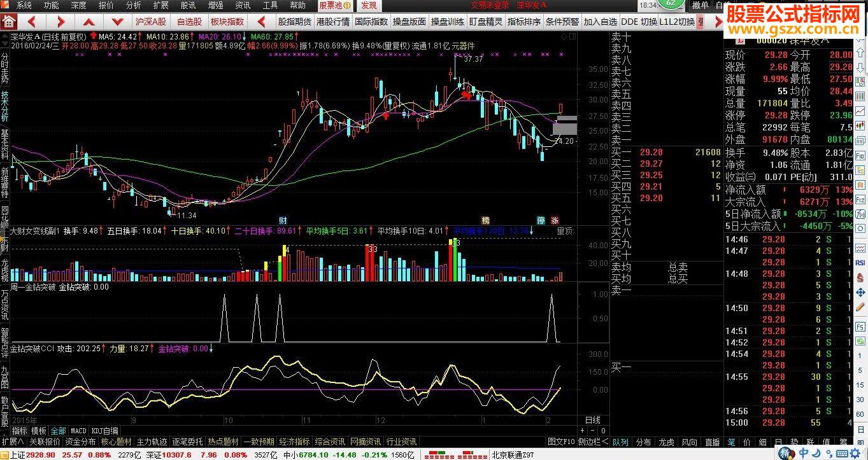Click the red home icon in toolbar
Image resolution: width=868 pixels, height=460 pixels.
point(8,21)
